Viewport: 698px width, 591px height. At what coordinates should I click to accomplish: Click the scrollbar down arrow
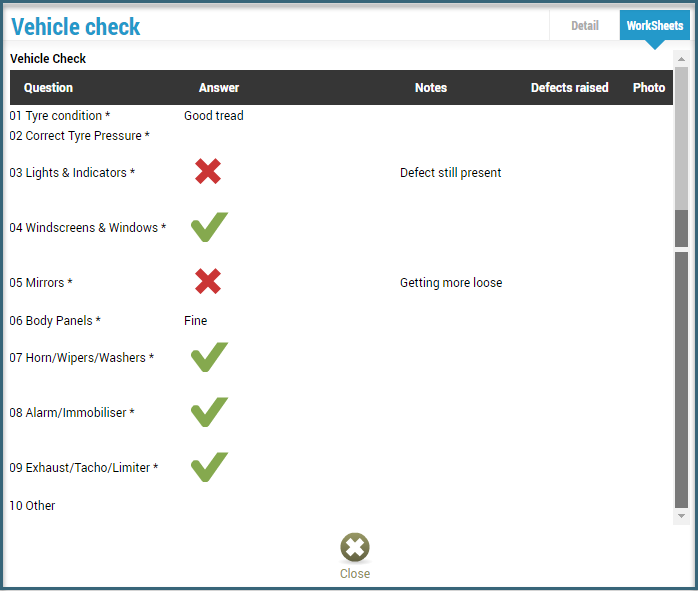click(x=681, y=516)
